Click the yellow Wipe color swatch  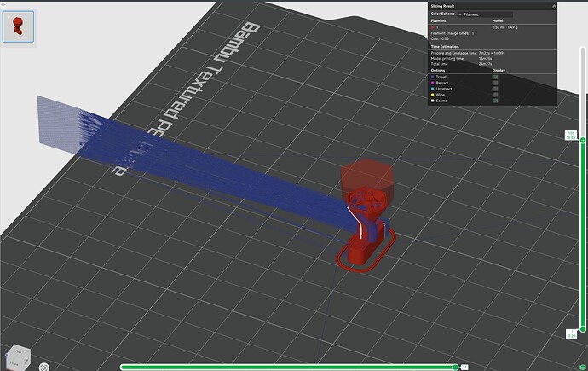pyautogui.click(x=432, y=95)
